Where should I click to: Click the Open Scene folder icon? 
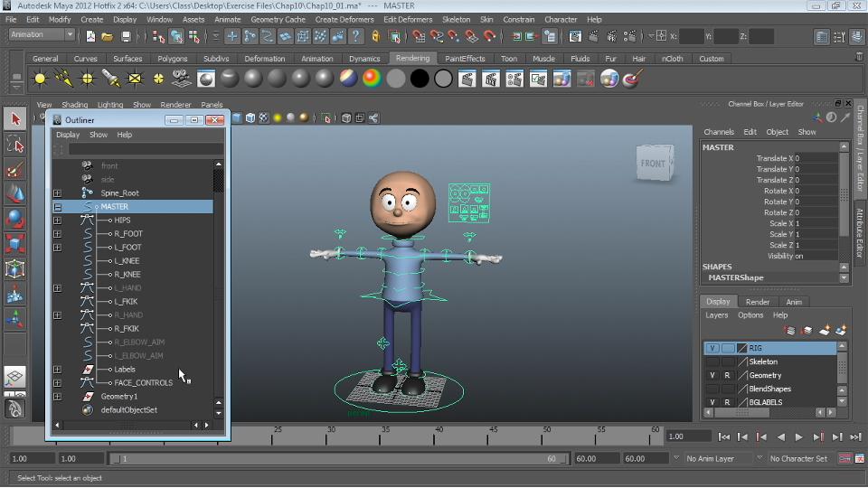pyautogui.click(x=108, y=36)
